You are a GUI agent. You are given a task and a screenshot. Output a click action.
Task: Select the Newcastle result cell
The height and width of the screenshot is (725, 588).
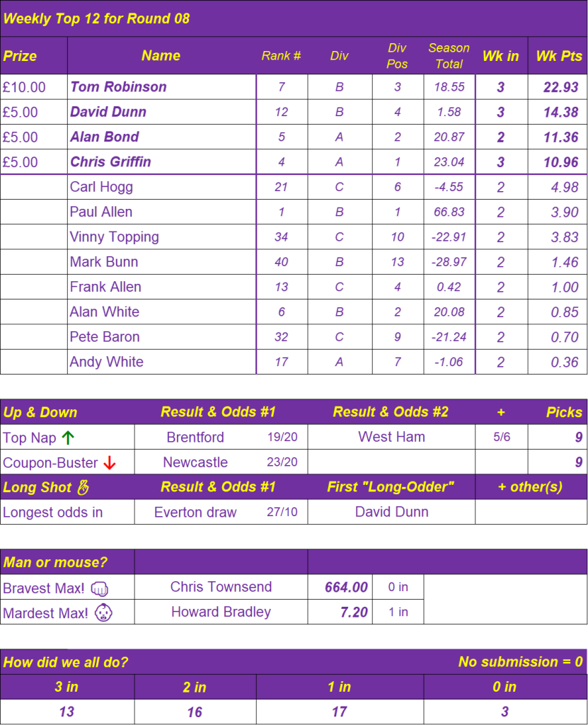click(195, 462)
